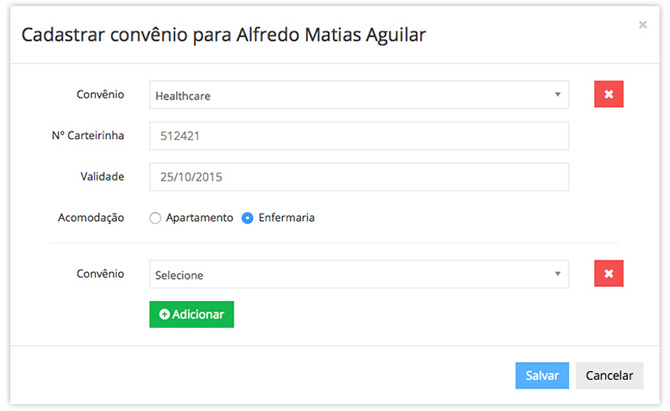Focus the Nº Carteirinha field with 512421
This screenshot has height=411, width=670.
(358, 136)
